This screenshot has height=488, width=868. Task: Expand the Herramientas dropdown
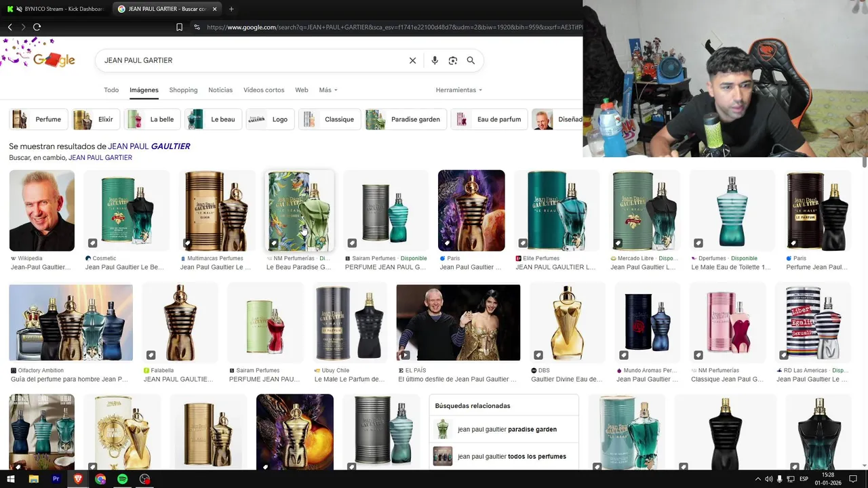459,90
